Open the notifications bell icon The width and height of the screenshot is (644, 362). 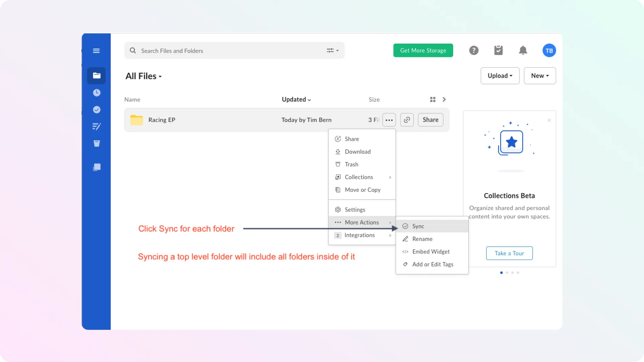coord(523,50)
